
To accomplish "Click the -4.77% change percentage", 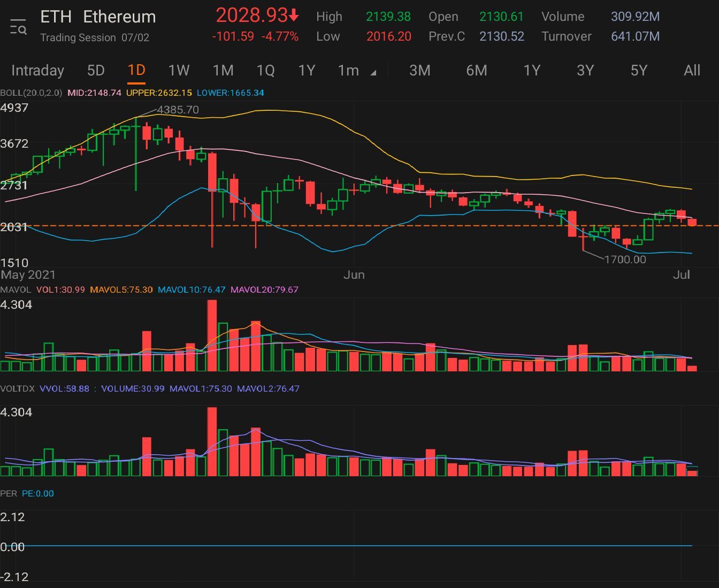I will click(x=280, y=36).
